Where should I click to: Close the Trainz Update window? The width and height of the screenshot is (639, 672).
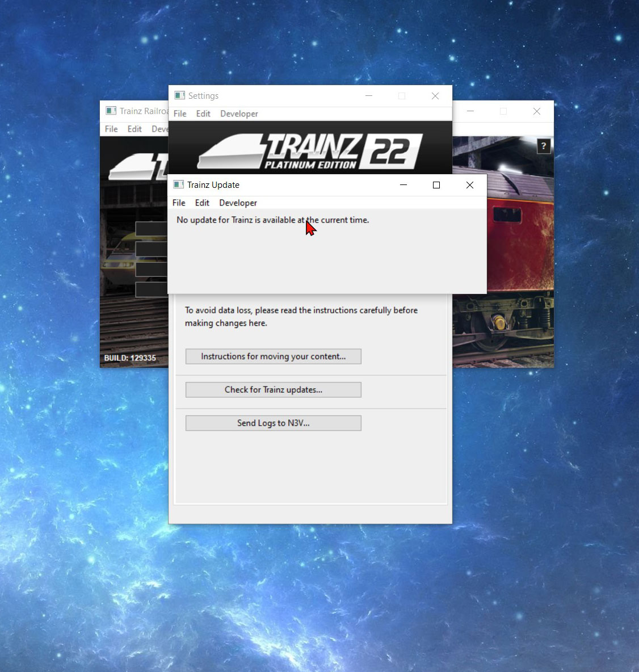pos(469,185)
